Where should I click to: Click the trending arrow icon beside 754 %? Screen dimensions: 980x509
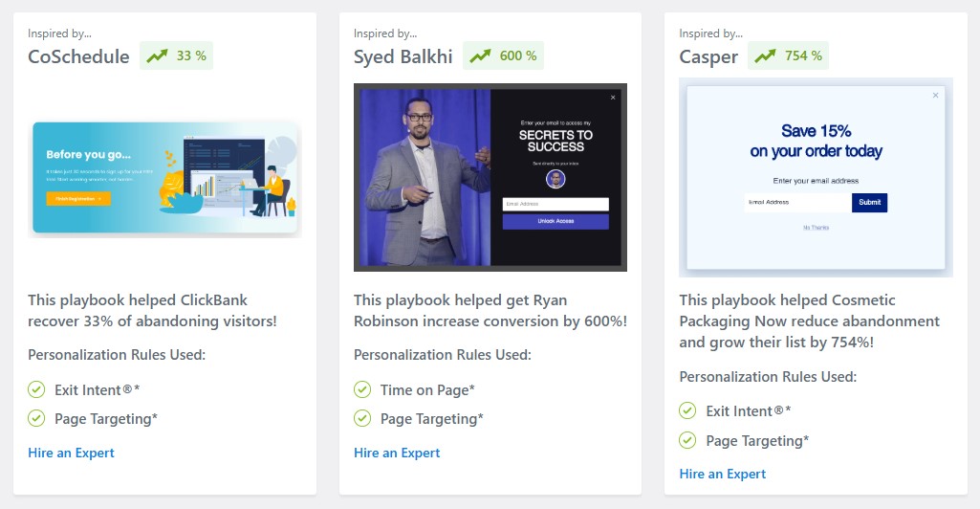765,55
